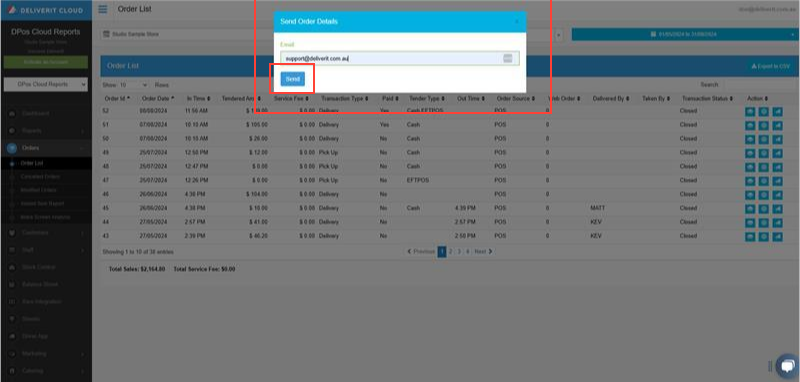The image size is (800, 382).
Task: Click the eye view icon for order 52
Action: coord(750,111)
